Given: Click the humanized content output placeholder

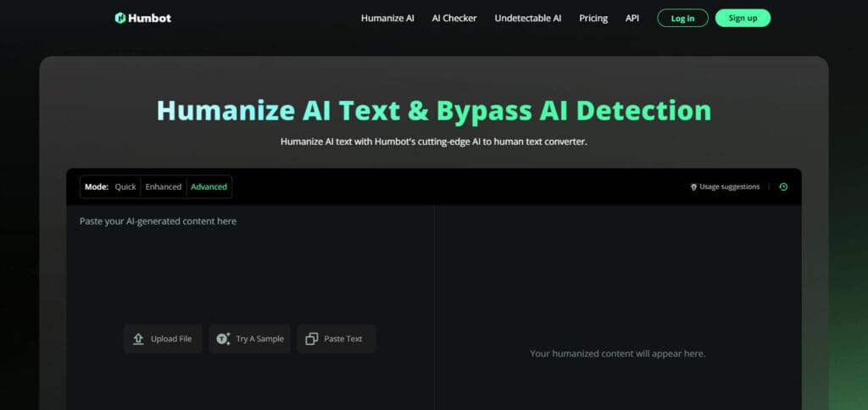Looking at the screenshot, I should 618,353.
